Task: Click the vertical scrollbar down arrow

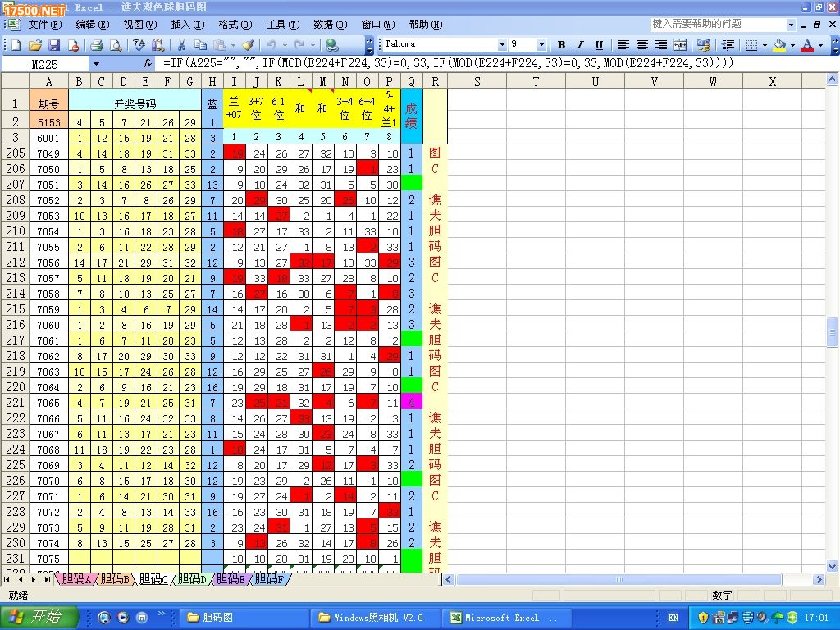Action: coord(832,566)
